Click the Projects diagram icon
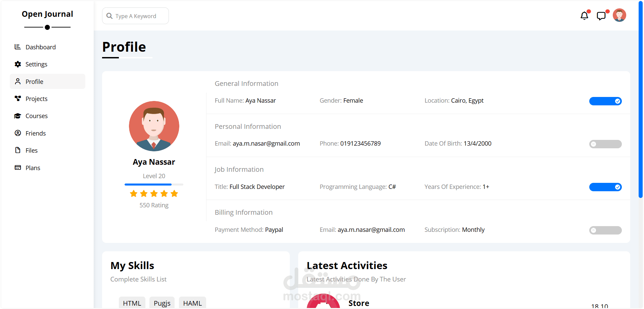Viewport: 644px width, 309px height. tap(18, 99)
